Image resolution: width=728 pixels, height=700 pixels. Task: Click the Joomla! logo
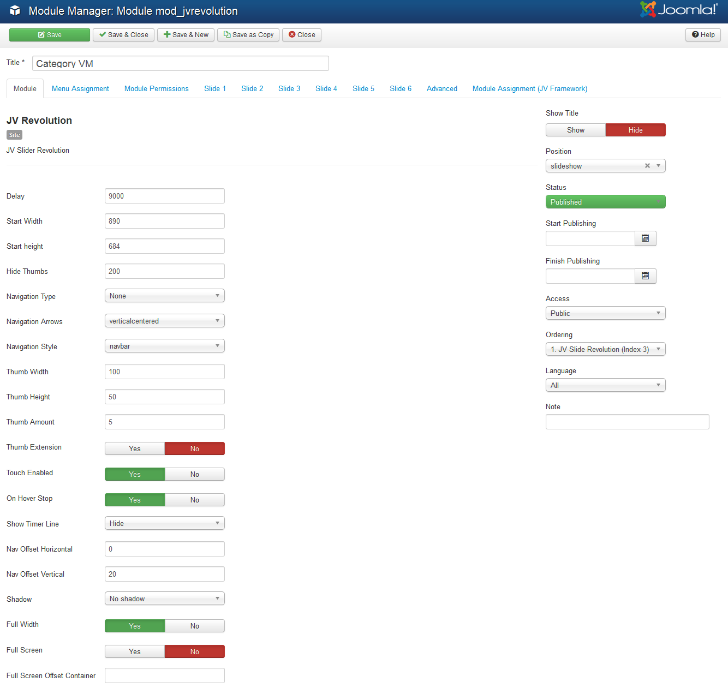(x=679, y=9)
